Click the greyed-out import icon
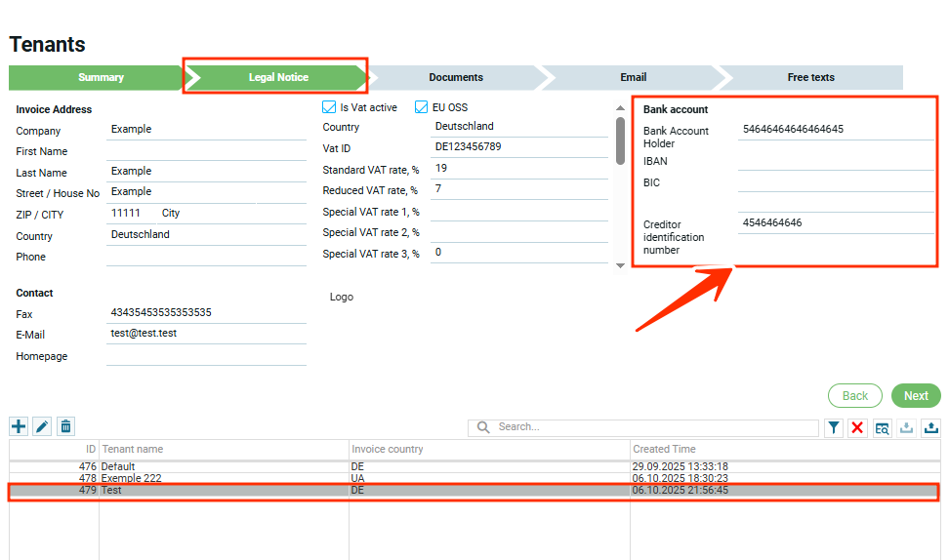Viewport: 949px width, 560px height. [x=906, y=427]
